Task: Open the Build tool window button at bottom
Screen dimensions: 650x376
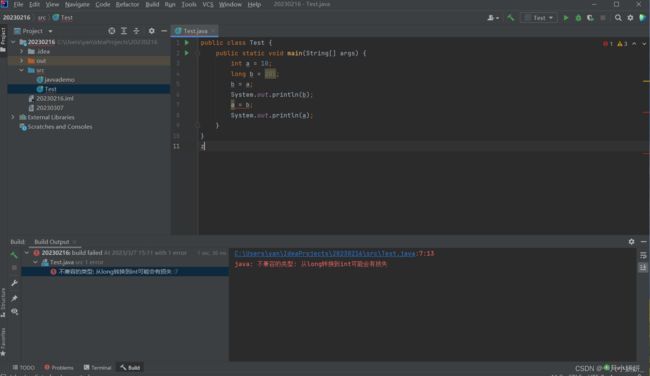Action: click(x=130, y=368)
